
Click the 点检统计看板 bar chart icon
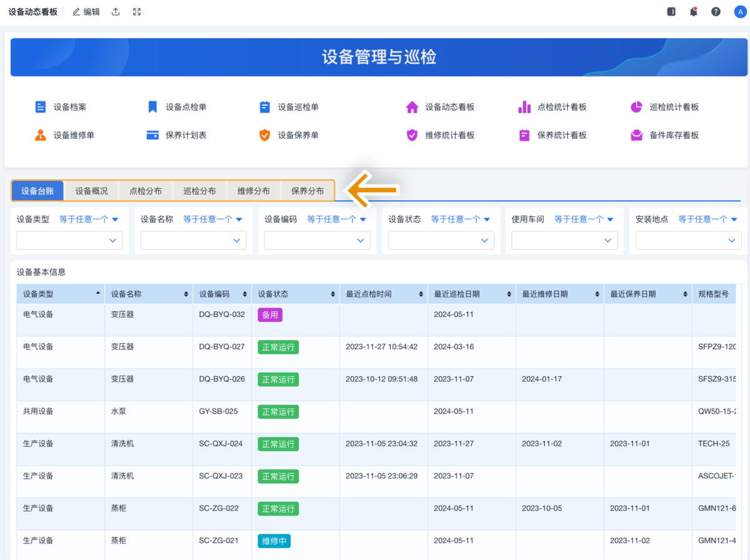[524, 106]
